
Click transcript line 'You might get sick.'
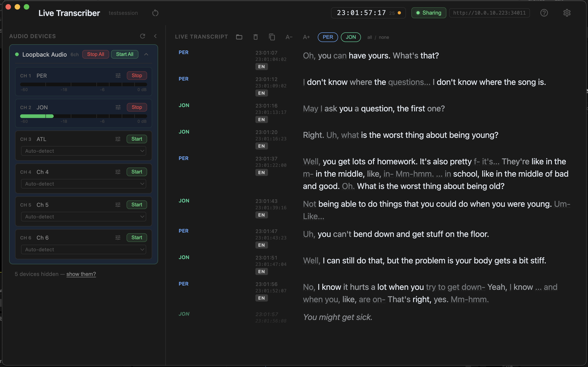tap(338, 317)
